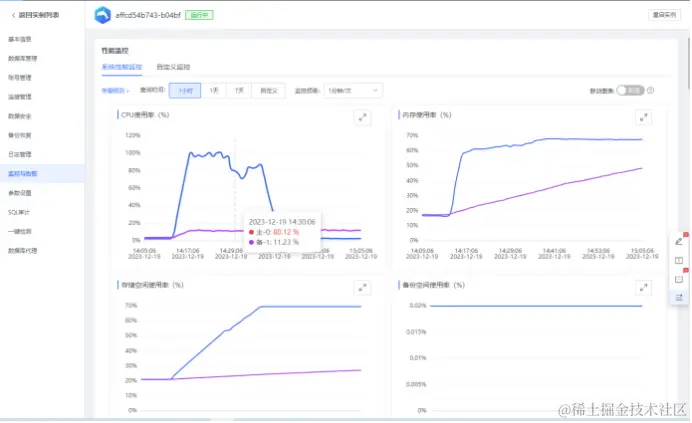Image resolution: width=692 pixels, height=423 pixels.
Task: Open 日志管理 in the sidebar
Action: 20,155
